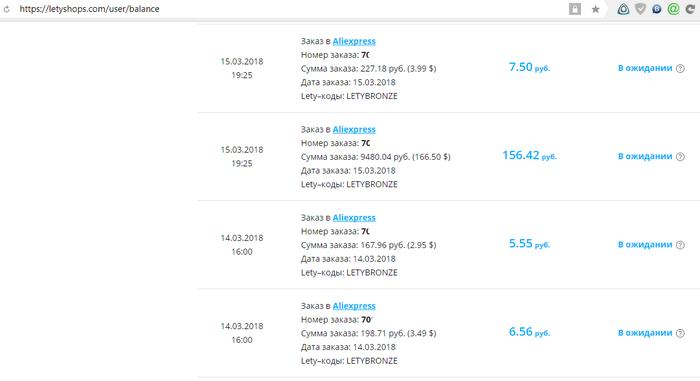
Task: Bookmark this page with the star icon
Action: point(596,9)
